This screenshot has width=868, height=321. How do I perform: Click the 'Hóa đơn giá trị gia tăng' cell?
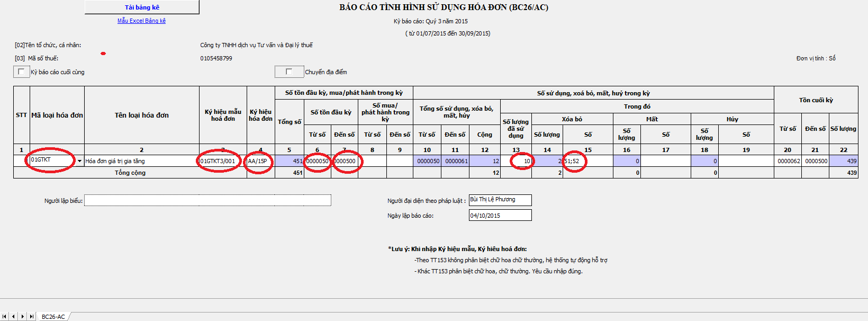point(141,161)
